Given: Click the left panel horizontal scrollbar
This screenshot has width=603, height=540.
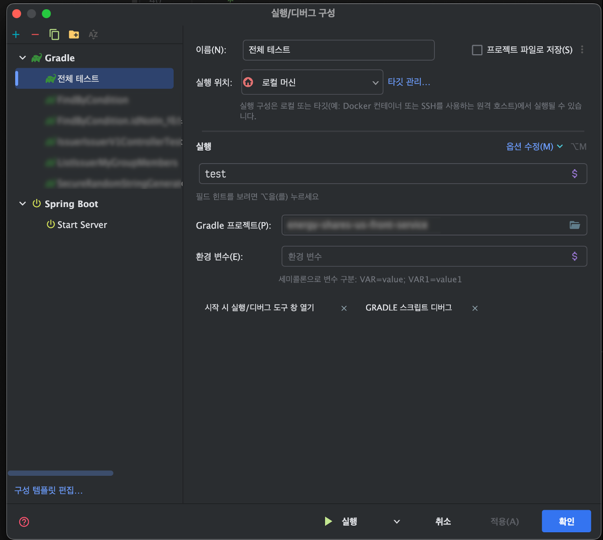Looking at the screenshot, I should click(60, 473).
